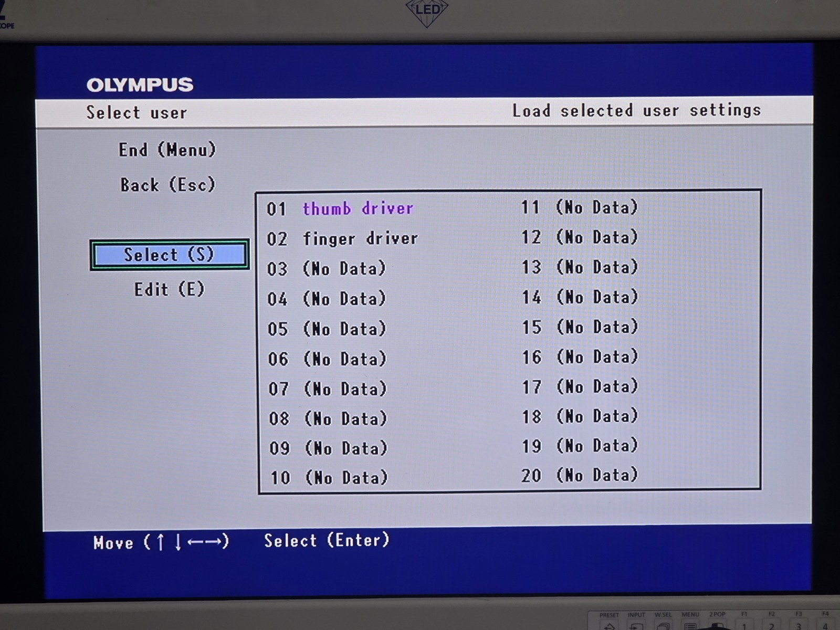Choose user slot 17 (No Data)
Image resolution: width=840 pixels, height=630 pixels.
point(580,387)
